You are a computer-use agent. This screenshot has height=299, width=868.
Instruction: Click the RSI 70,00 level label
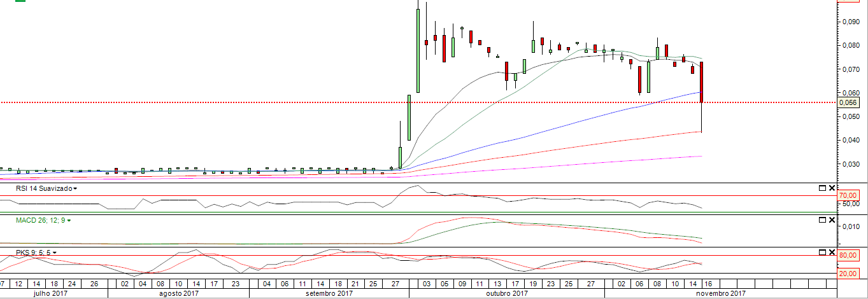[x=848, y=195]
